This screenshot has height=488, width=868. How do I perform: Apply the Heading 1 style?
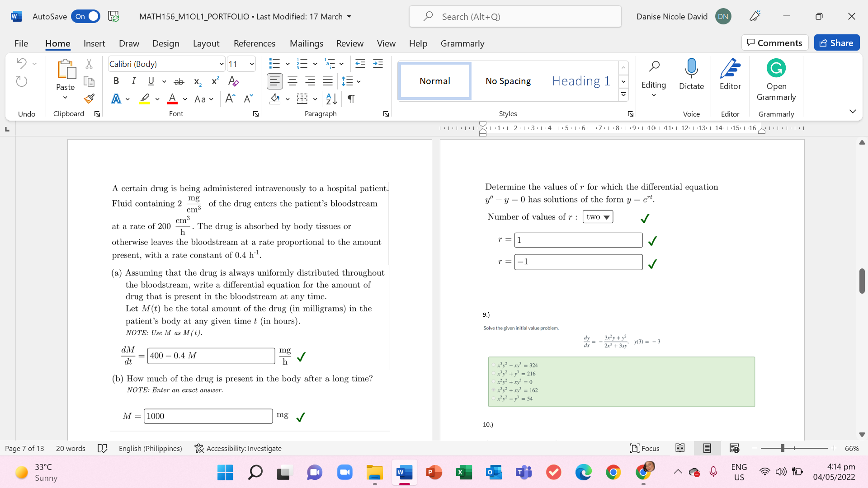(581, 81)
